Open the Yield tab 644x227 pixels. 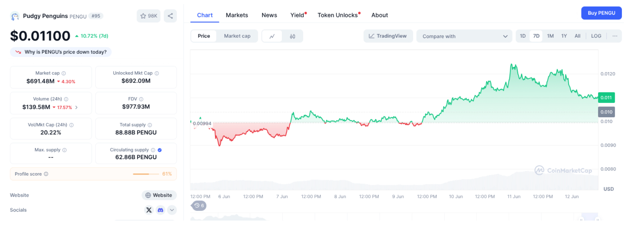point(298,15)
